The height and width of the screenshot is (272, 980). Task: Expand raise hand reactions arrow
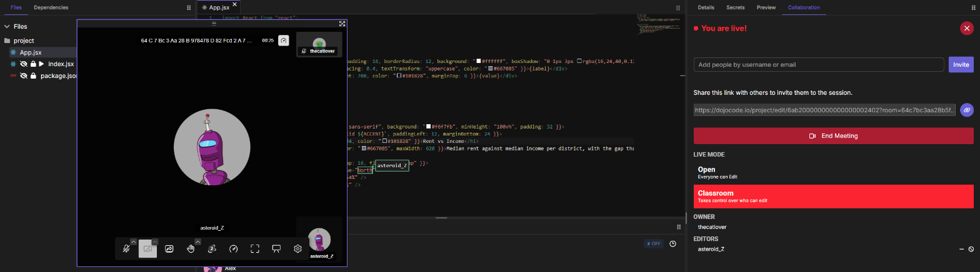[197, 241]
